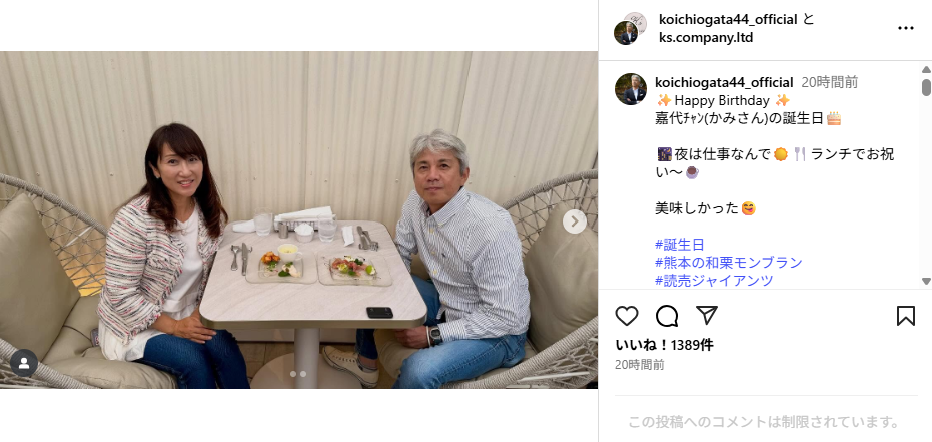Open #読売ジャイアンツ hashtag
This screenshot has width=932, height=442.
click(714, 280)
